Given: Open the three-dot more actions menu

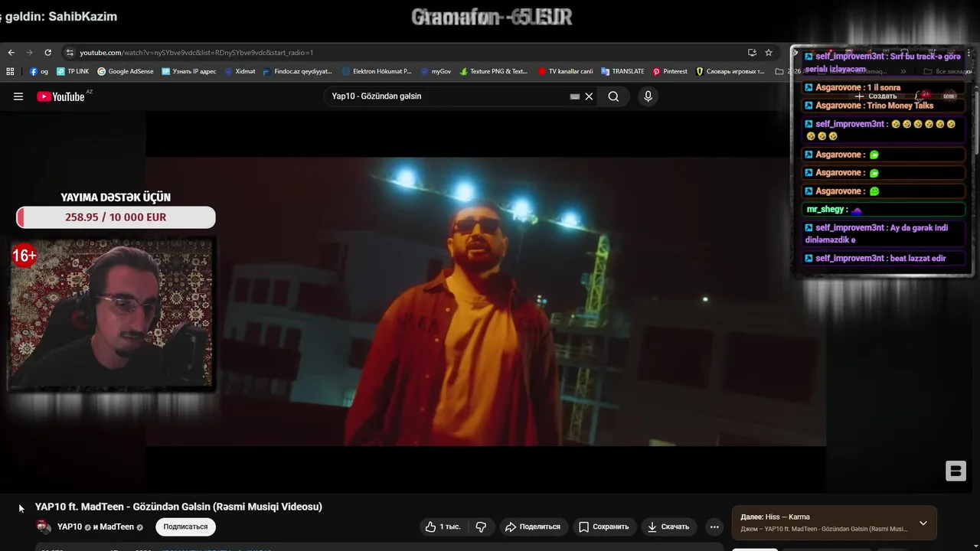Looking at the screenshot, I should [714, 527].
